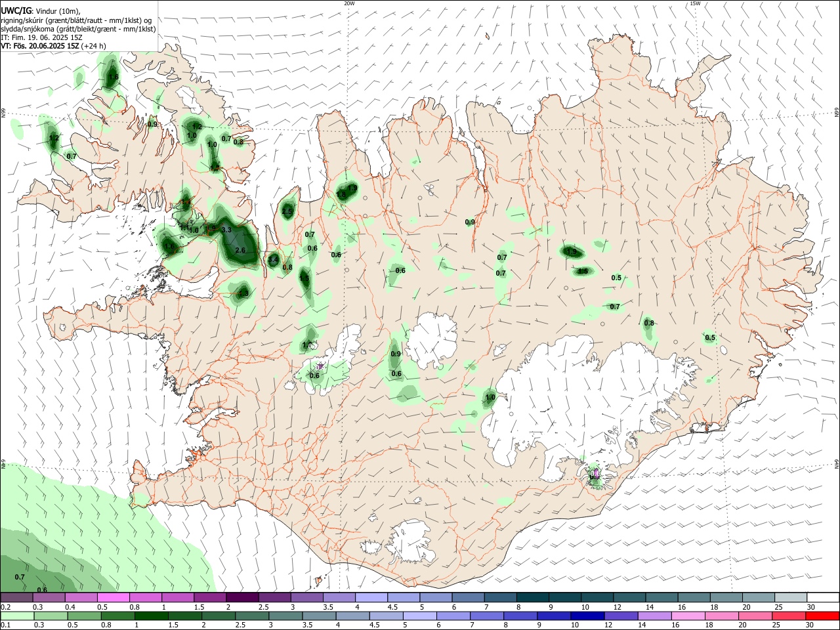Select the 'VT: Fös. 20.06.2025 15Z (+24 h)' line

pos(53,46)
